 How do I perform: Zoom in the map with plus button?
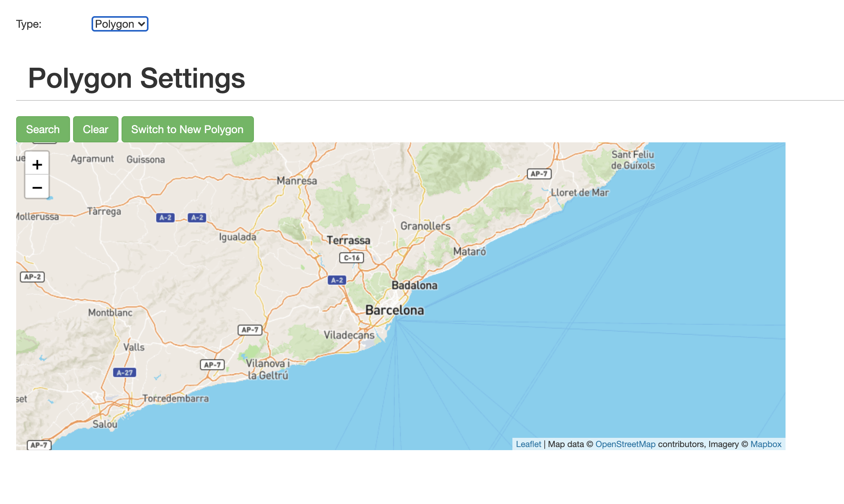point(37,165)
